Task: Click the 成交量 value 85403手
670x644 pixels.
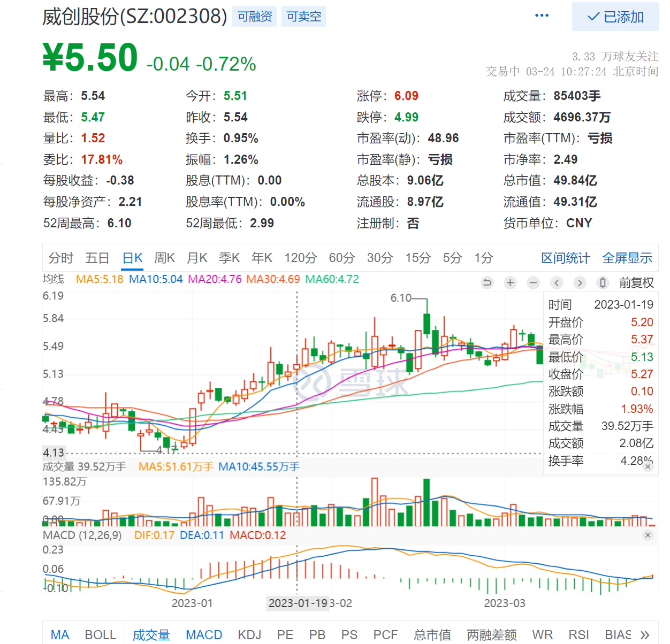Action: (x=577, y=96)
